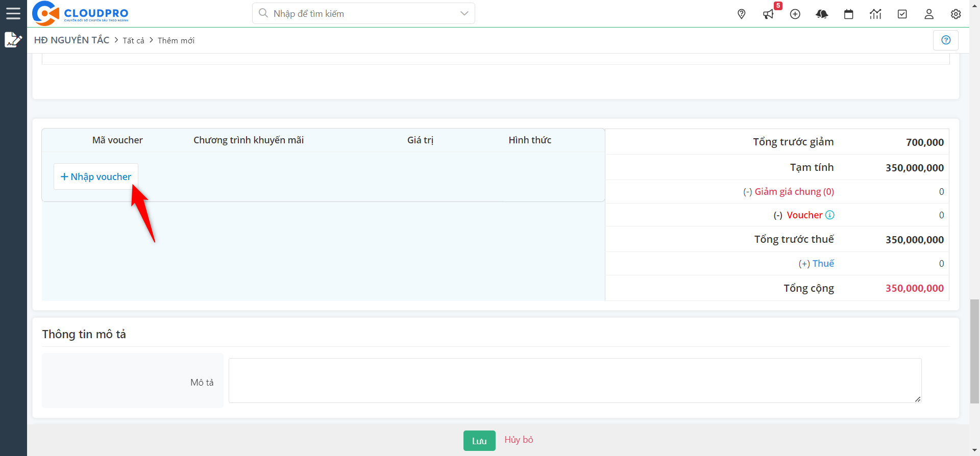
Task: Open the calendar icon
Action: click(849, 14)
